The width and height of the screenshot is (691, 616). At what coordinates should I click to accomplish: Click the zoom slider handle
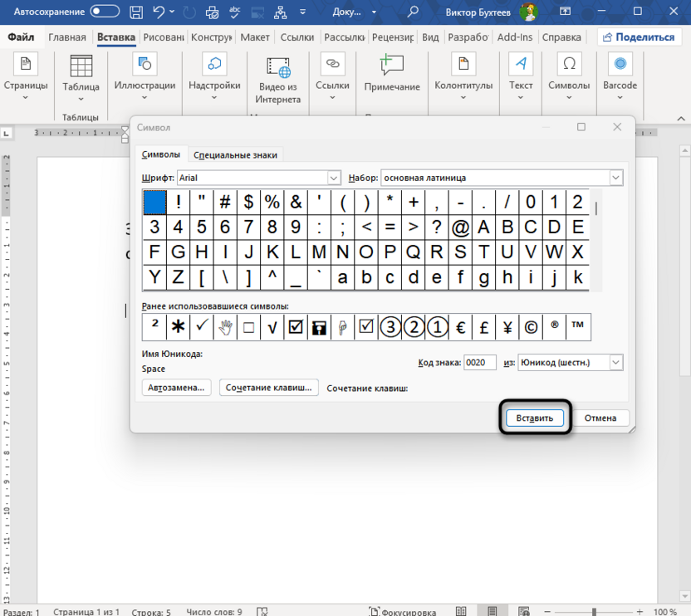pyautogui.click(x=594, y=612)
